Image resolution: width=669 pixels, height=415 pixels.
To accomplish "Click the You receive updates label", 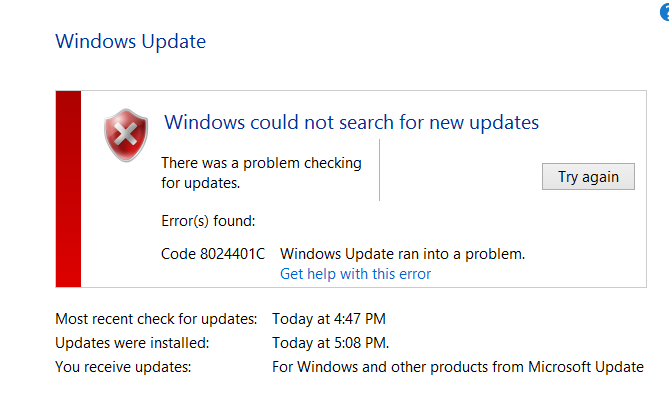I will 123,367.
